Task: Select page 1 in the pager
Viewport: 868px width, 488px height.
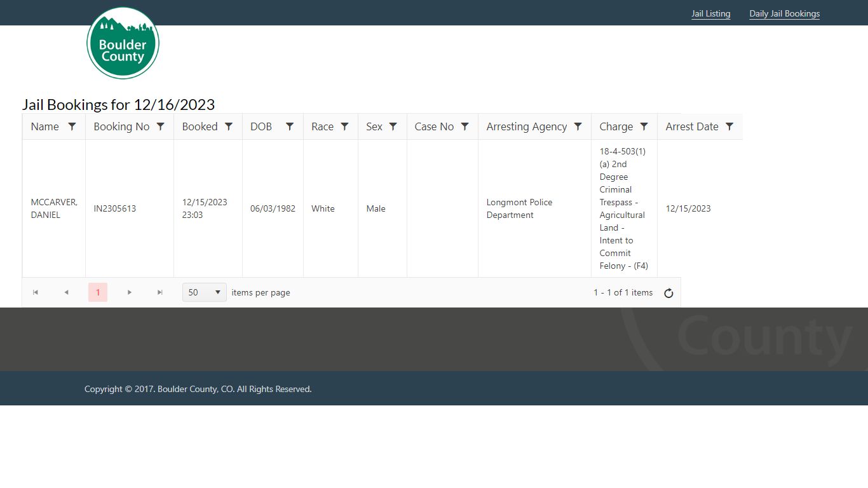Action: 98,292
